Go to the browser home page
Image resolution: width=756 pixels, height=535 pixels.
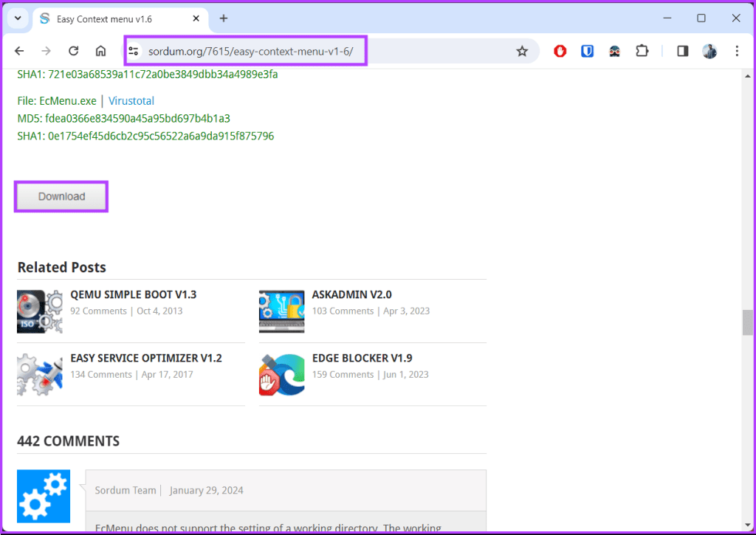point(100,51)
